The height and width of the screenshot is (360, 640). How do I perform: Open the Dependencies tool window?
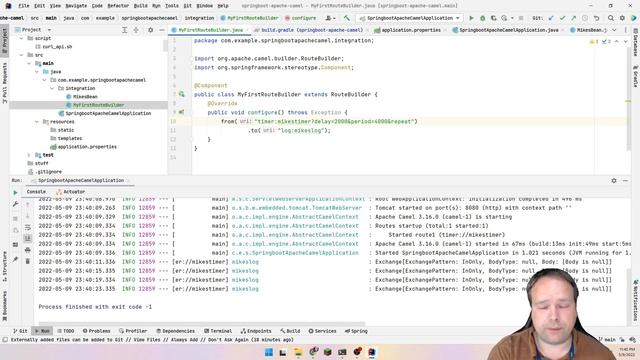[175, 331]
